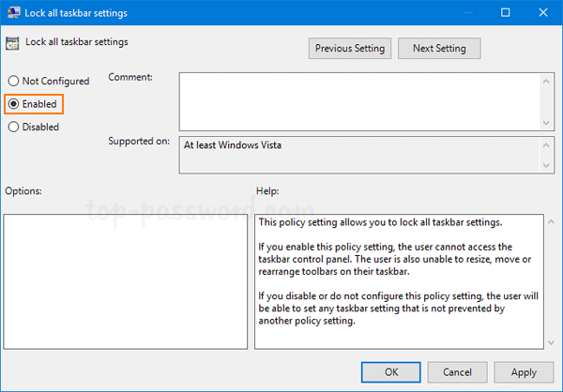Go to Previous Setting
The image size is (563, 392).
point(349,48)
